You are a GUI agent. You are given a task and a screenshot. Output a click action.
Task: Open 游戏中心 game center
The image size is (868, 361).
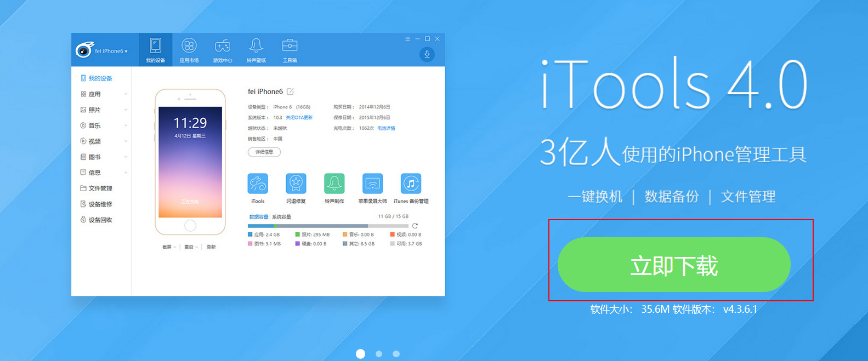(x=223, y=50)
